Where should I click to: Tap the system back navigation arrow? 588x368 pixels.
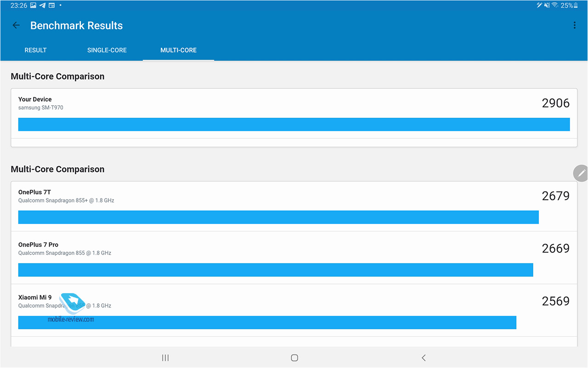point(424,358)
